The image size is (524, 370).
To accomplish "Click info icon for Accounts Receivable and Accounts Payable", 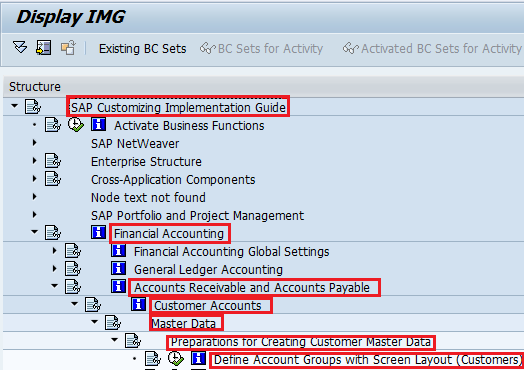I will pyautogui.click(x=118, y=286).
